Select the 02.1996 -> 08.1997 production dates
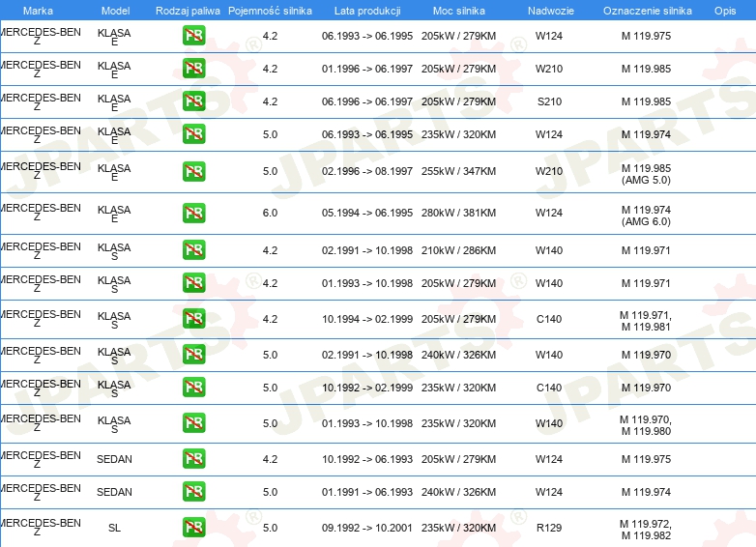 367,171
